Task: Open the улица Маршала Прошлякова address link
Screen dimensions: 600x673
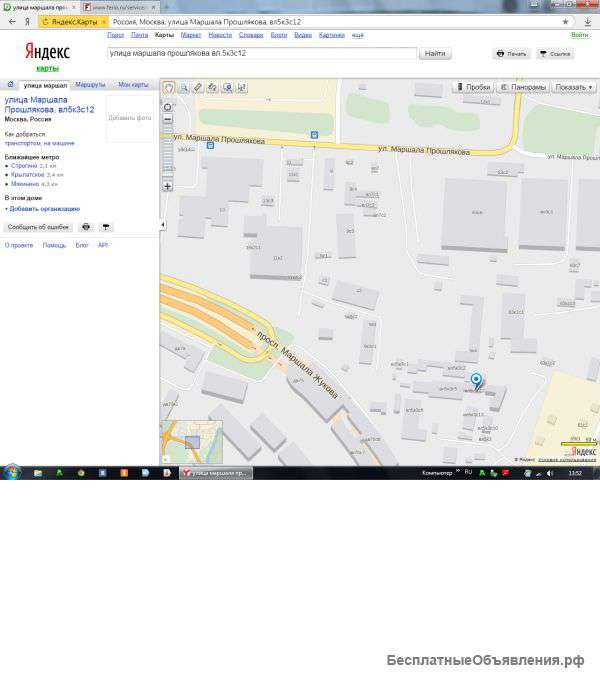Action: [x=49, y=104]
